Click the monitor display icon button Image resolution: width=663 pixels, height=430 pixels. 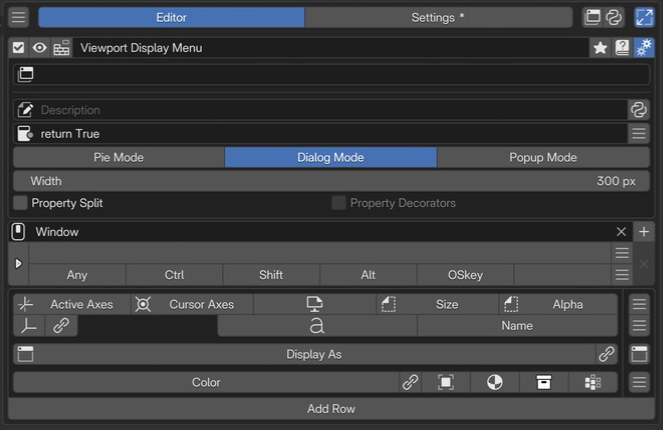click(315, 304)
